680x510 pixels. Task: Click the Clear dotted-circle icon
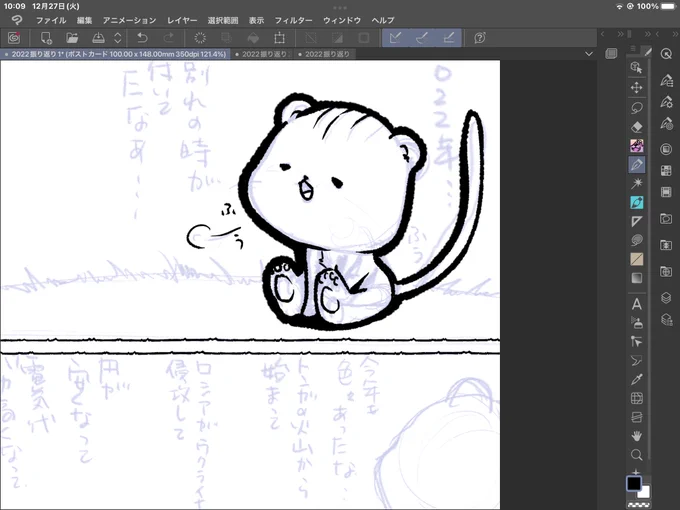tap(200, 38)
